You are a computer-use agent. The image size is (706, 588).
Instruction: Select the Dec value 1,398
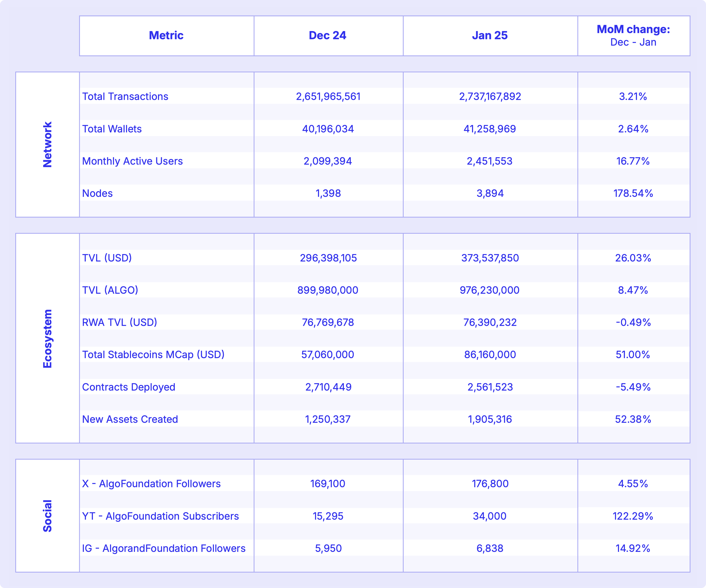coord(328,193)
